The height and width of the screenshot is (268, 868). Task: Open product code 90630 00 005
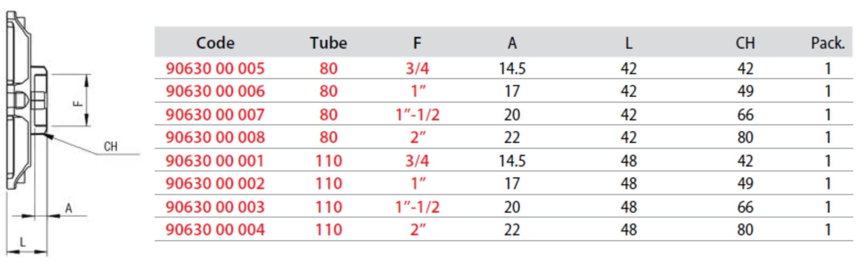point(215,69)
